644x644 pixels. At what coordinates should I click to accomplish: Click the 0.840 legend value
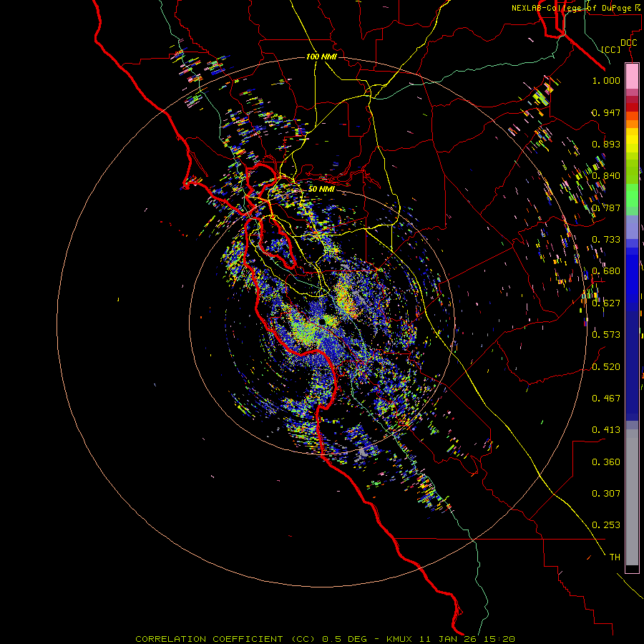606,176
